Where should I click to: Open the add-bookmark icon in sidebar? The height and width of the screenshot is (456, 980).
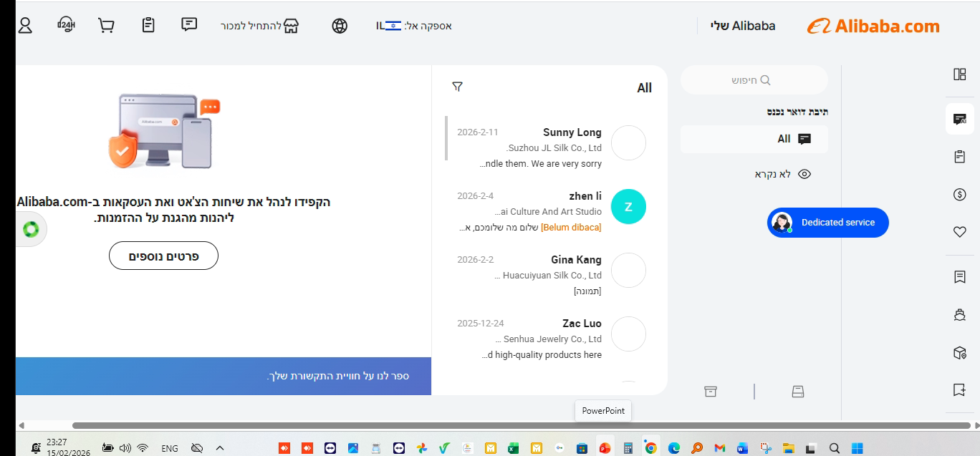click(x=960, y=390)
